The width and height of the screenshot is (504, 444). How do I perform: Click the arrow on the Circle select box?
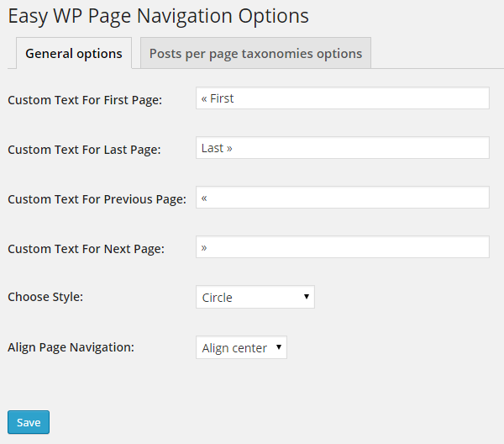coord(306,297)
